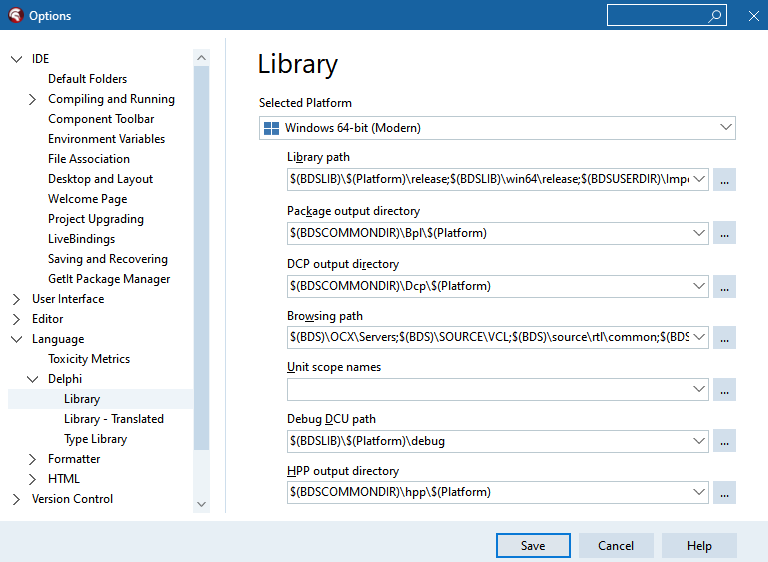Expand the Editor tree node
Viewport: 768px width, 562px height.
click(x=16, y=319)
